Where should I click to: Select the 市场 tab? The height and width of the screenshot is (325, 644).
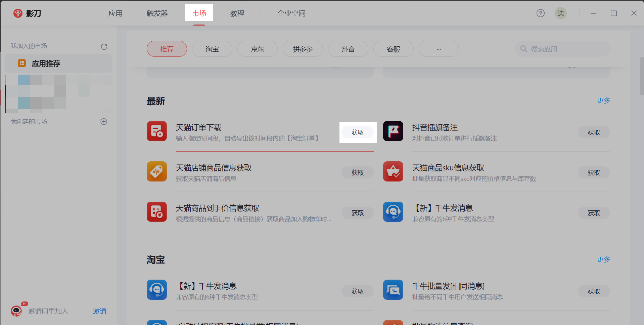(199, 13)
